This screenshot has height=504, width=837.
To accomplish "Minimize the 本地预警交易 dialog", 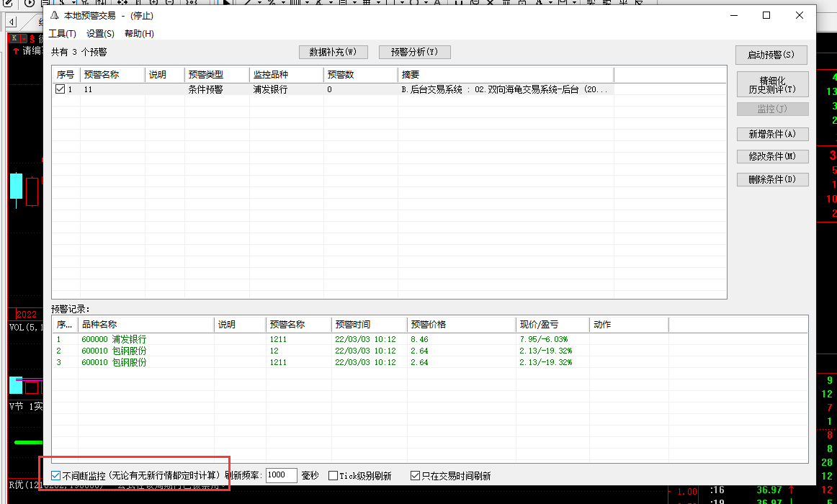I will click(x=734, y=15).
